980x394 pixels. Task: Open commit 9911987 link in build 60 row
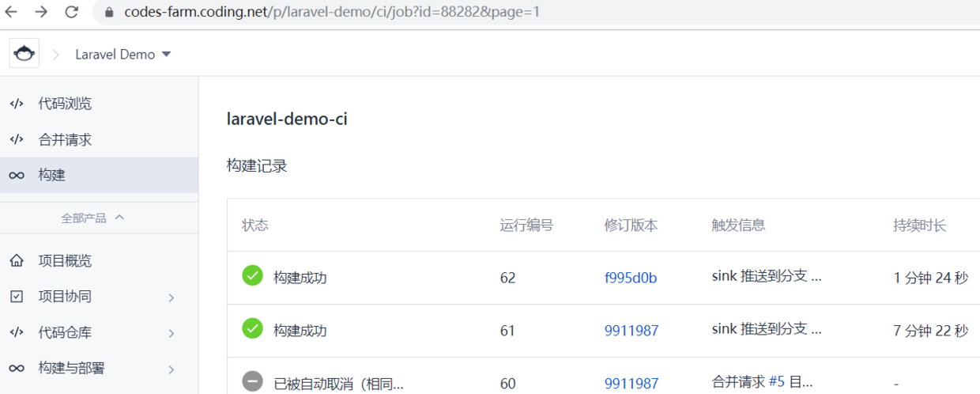click(631, 384)
